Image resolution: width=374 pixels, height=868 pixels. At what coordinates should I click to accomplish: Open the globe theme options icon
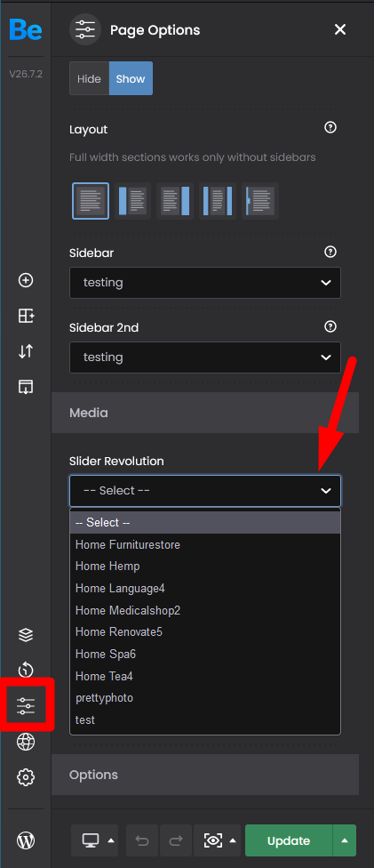tap(26, 742)
